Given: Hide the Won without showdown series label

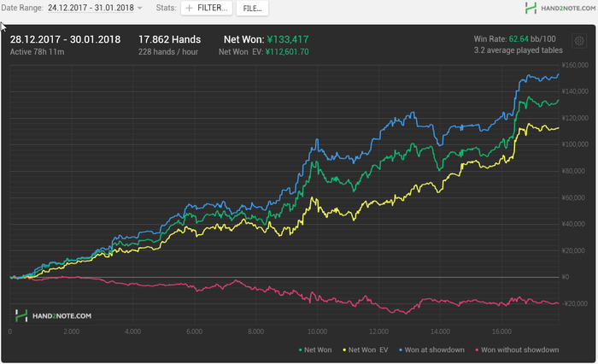Looking at the screenshot, I should pos(519,349).
